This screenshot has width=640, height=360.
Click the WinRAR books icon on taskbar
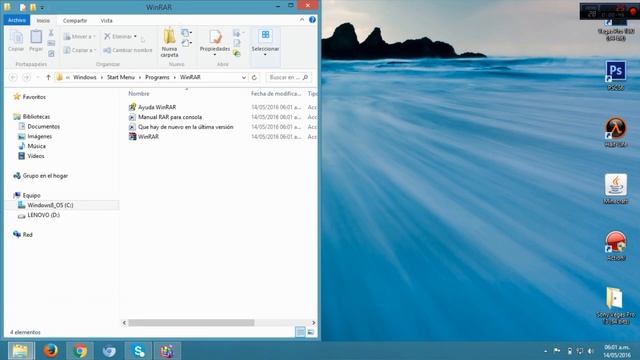point(167,351)
